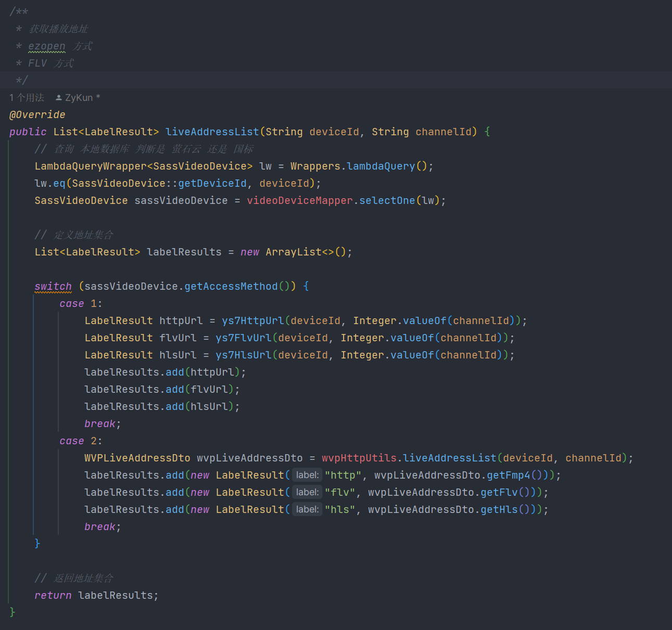Click the "flv" string literal
Screen dimensions: 672x630
(x=340, y=492)
